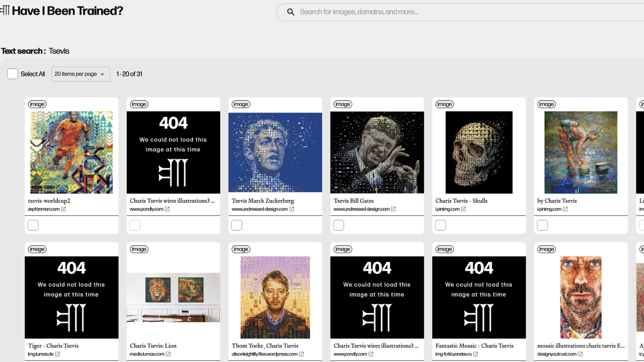The width and height of the screenshot is (644, 362).
Task: Click the 'Charis Tsevis: Lion' title
Action: pos(153,346)
